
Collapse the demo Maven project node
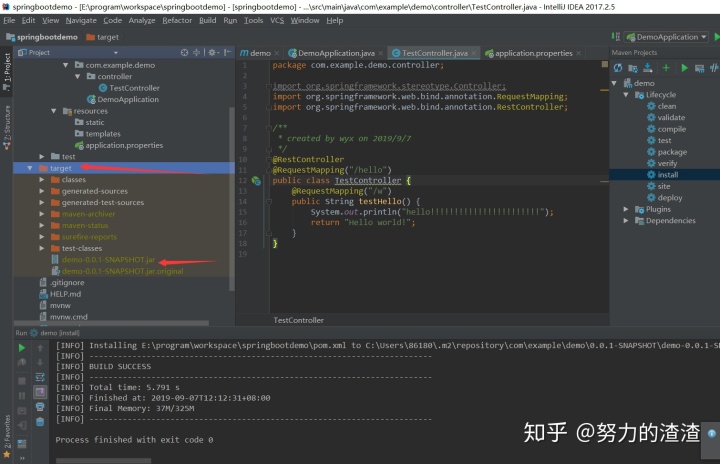click(614, 83)
